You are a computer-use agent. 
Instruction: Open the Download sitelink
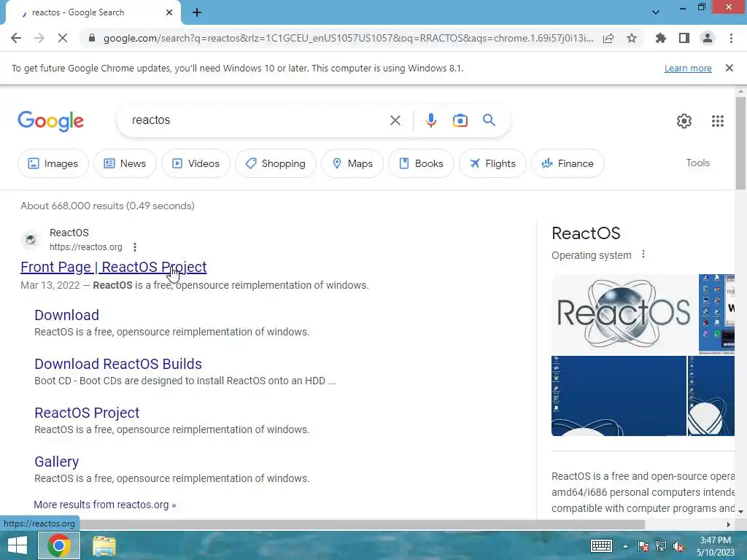[x=66, y=315]
